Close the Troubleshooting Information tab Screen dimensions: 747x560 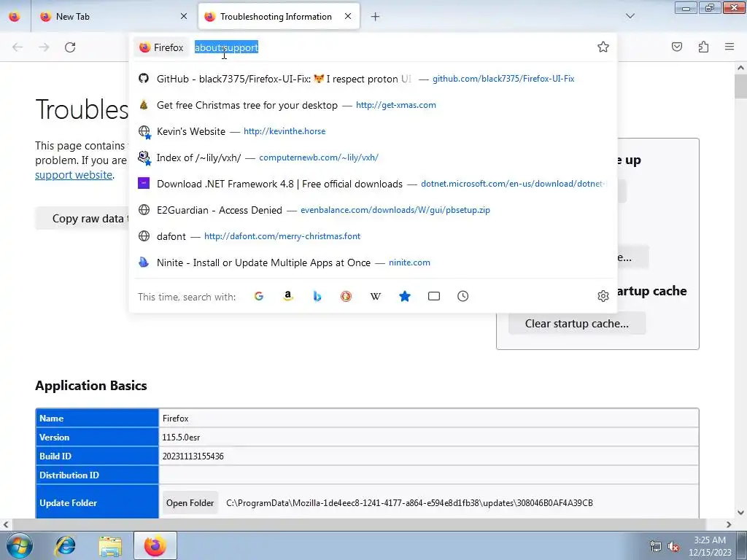(348, 16)
